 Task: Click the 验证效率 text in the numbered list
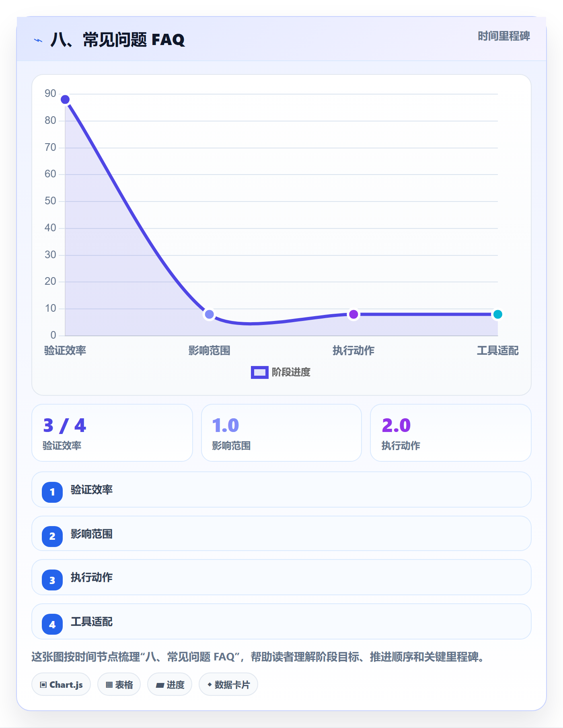[92, 489]
